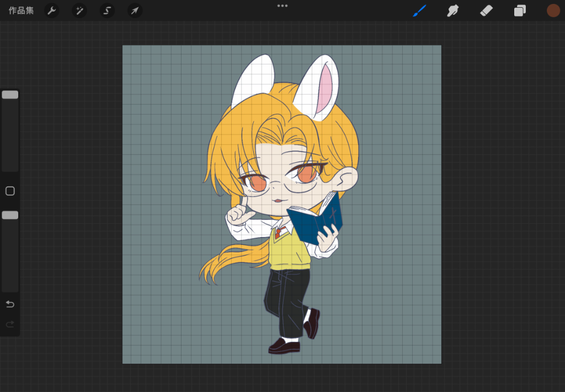
Task: Open the Adjustments magic wand menu
Action: coord(79,10)
